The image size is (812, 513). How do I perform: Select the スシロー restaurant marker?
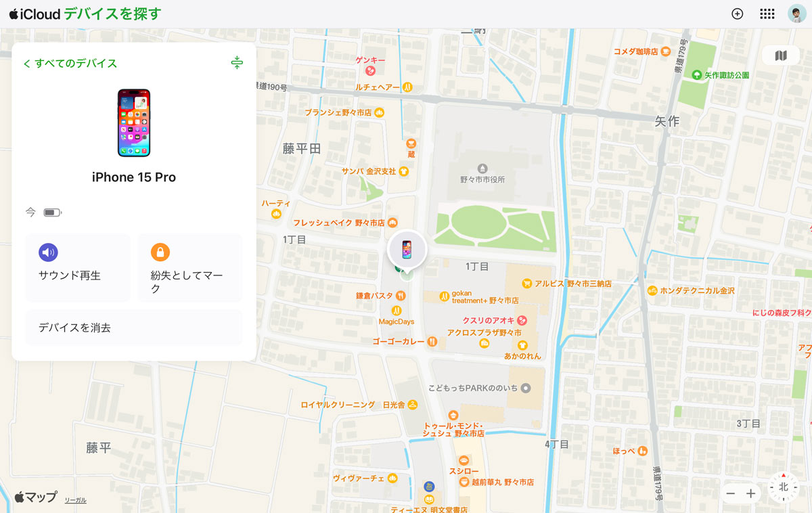[x=464, y=460]
